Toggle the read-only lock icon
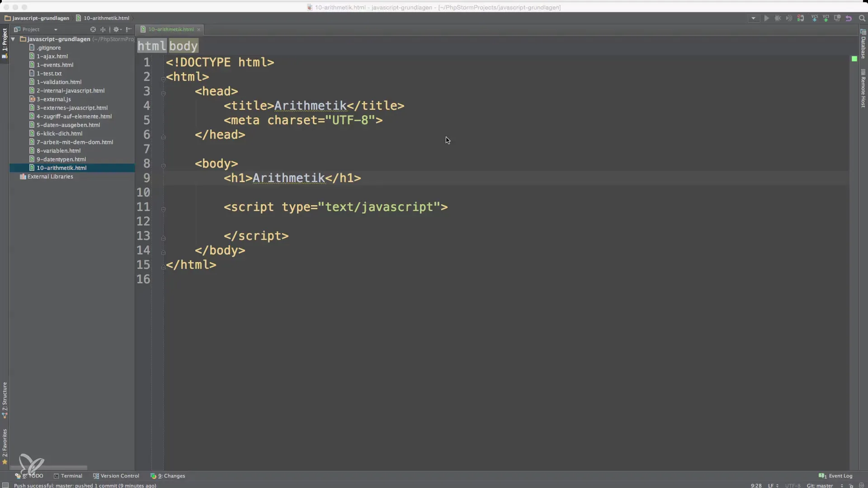The height and width of the screenshot is (488, 868). coord(851,486)
